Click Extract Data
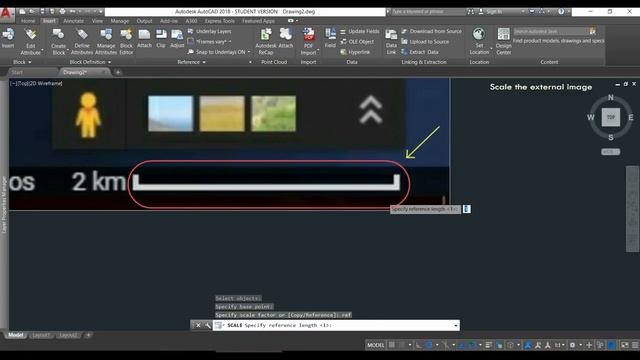The width and height of the screenshot is (640, 360). tap(420, 52)
